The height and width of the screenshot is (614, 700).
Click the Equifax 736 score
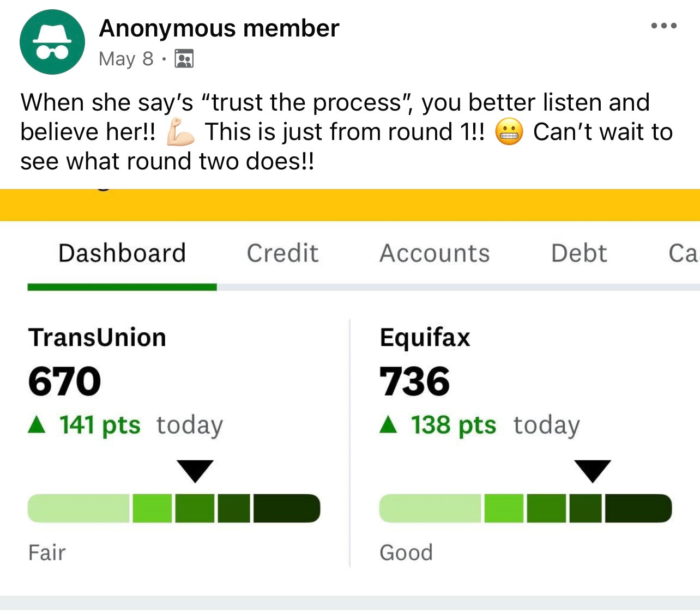[415, 381]
